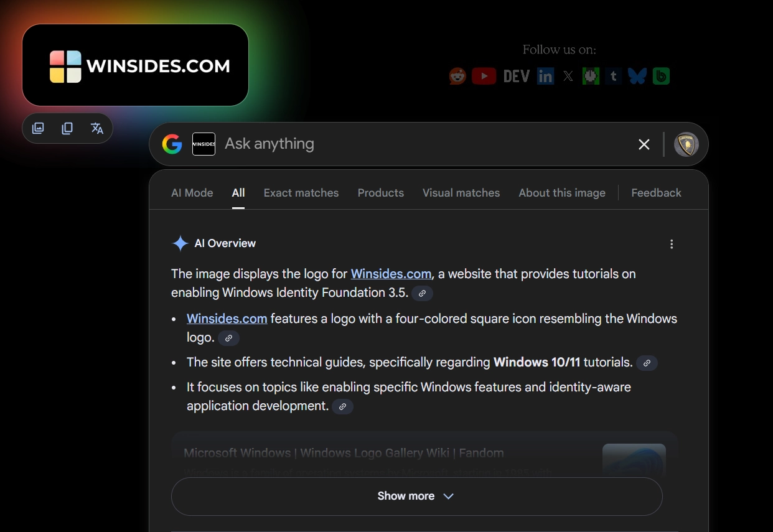Select the Reddit icon under Follow us on
The height and width of the screenshot is (532, 773).
pos(457,75)
